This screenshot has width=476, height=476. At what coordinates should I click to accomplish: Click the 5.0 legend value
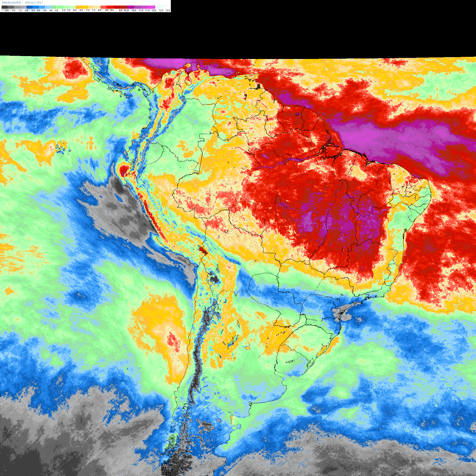coord(63,10)
